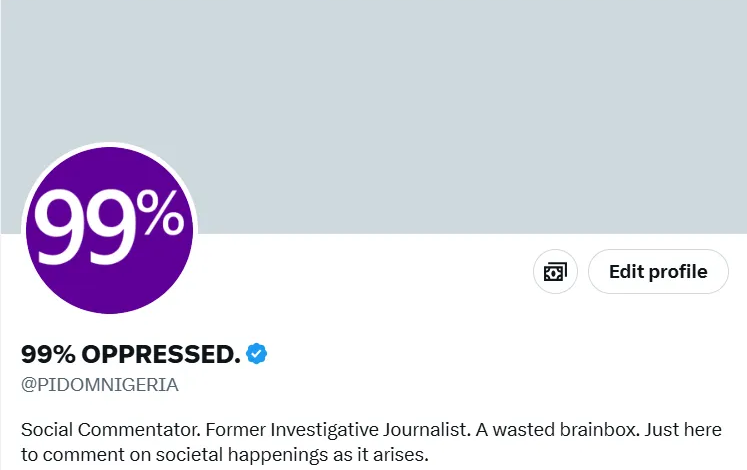This screenshot has width=747, height=470.
Task: Click the blue verified checkmark badge
Action: point(257,353)
